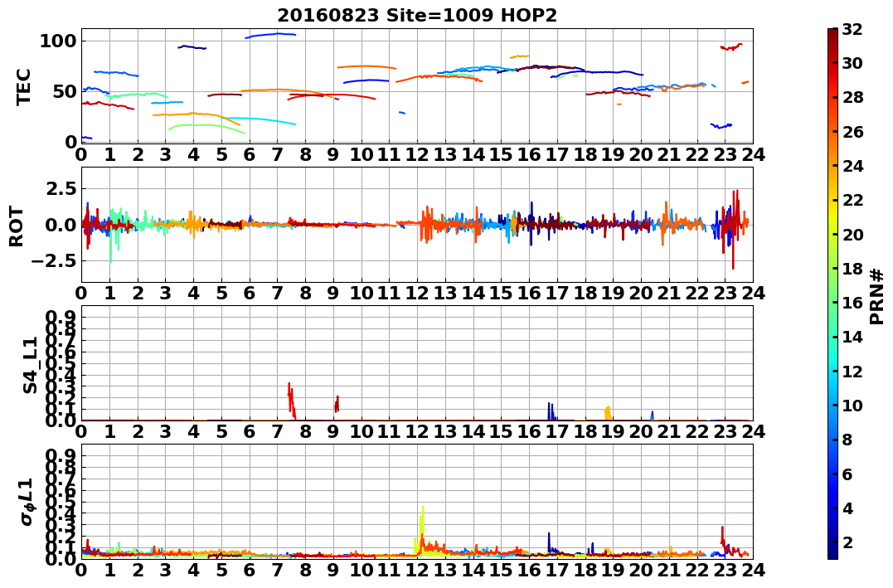Viewport: 893px width, 588px height.
Task: Click the colorbar tick label 24
Action: point(852,166)
